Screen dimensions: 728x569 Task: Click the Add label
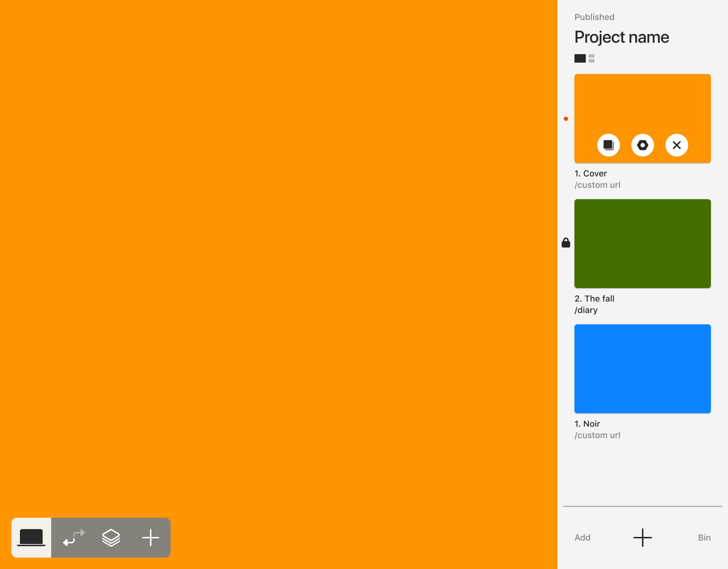(x=582, y=537)
